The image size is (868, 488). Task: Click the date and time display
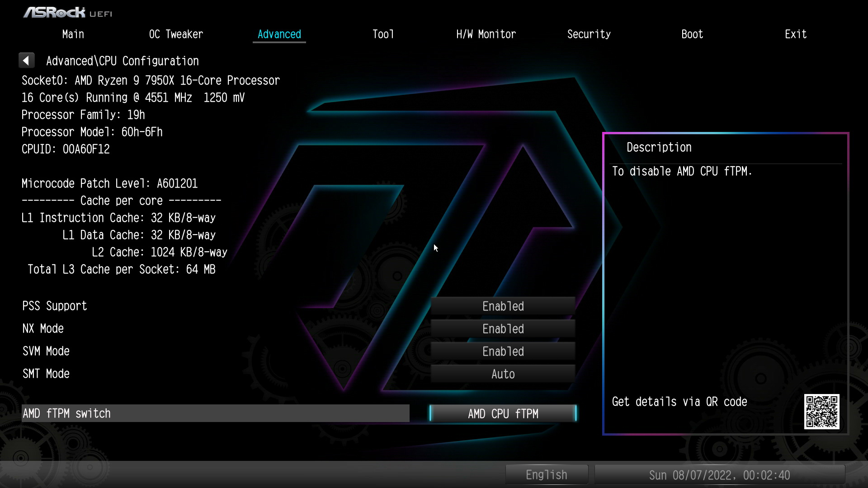[719, 475]
